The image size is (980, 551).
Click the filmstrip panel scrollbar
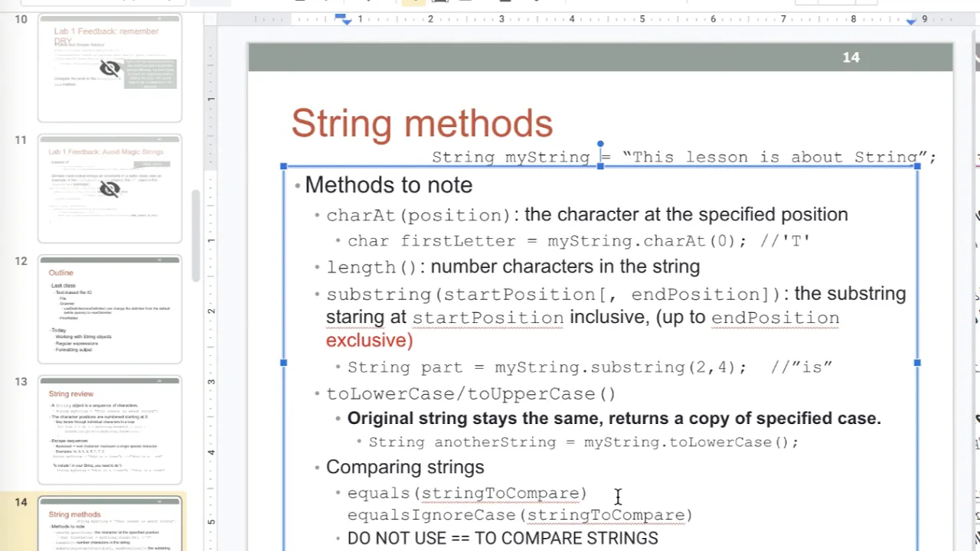196,235
